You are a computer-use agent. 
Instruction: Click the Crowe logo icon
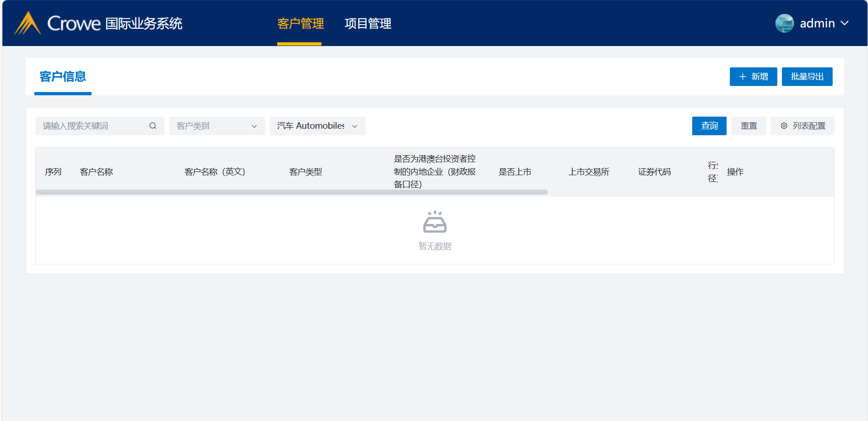coord(28,23)
